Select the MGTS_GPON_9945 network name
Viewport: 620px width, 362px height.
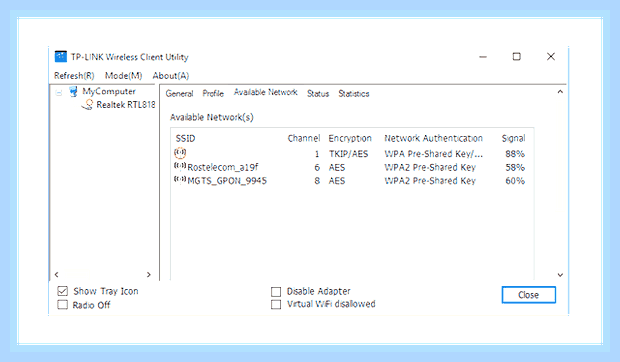pyautogui.click(x=227, y=181)
